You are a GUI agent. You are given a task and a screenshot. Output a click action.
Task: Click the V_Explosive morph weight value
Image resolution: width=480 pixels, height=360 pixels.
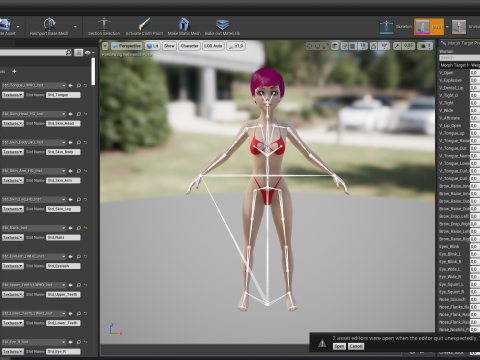click(475, 80)
